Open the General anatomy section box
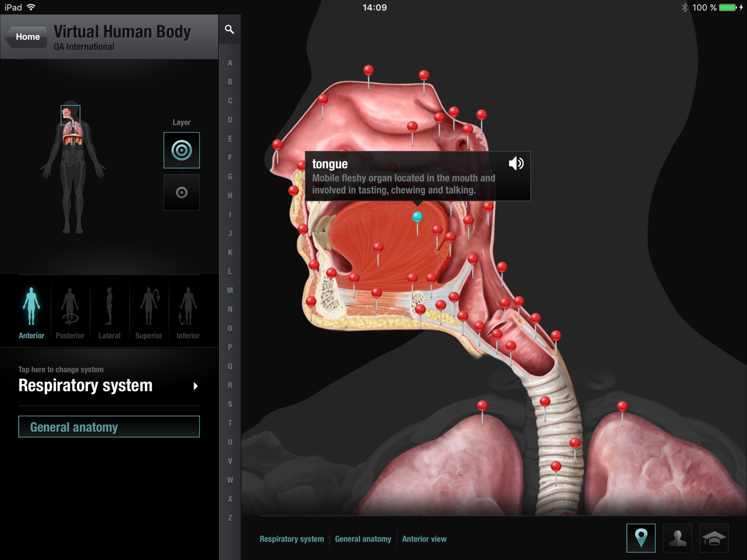This screenshot has height=560, width=747. pos(109,427)
